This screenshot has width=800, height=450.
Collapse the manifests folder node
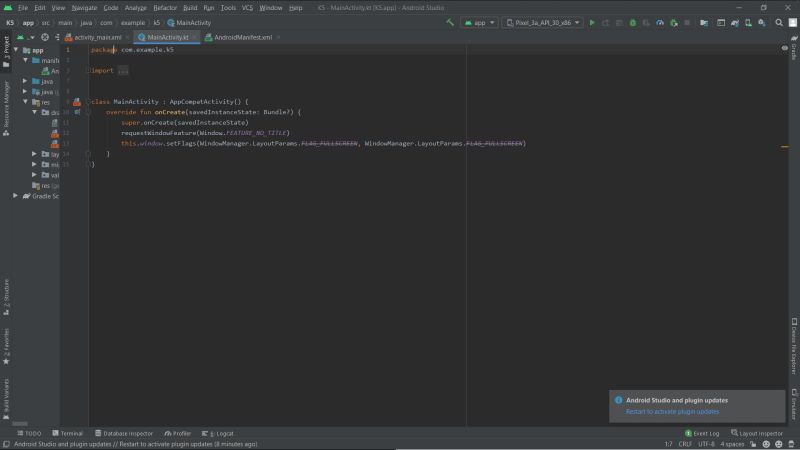coord(26,60)
